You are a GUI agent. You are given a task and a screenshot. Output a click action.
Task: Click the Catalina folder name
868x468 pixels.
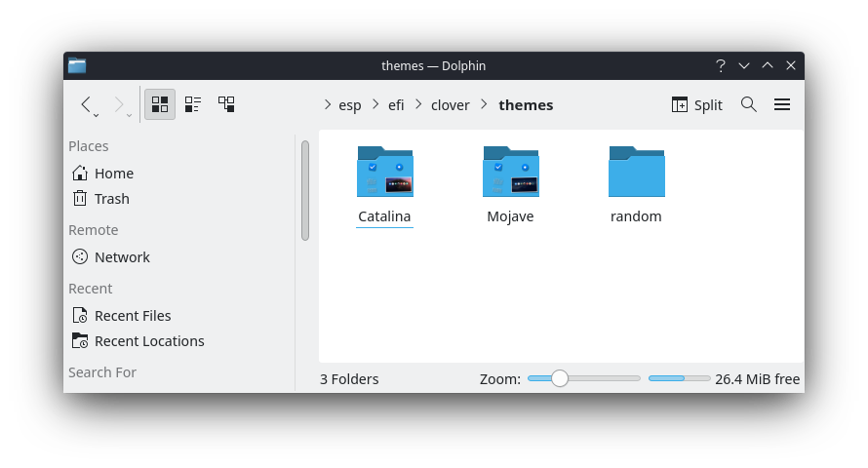pyautogui.click(x=384, y=216)
